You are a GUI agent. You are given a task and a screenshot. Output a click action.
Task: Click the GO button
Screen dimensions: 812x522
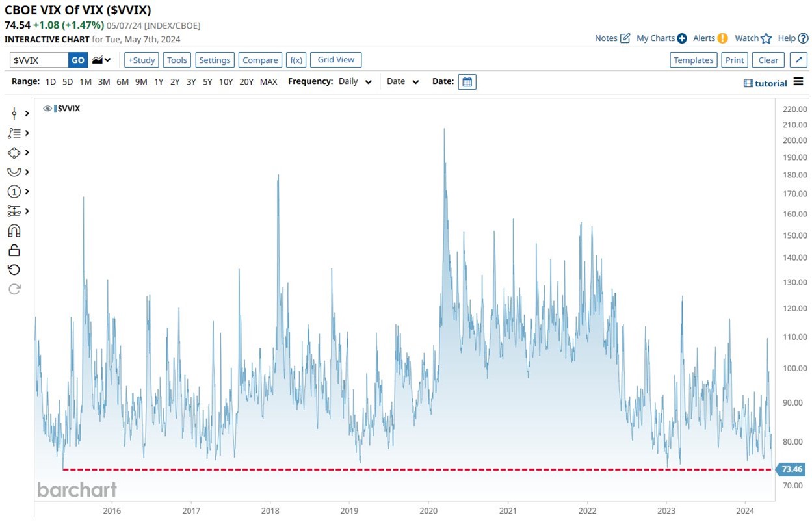pyautogui.click(x=78, y=60)
